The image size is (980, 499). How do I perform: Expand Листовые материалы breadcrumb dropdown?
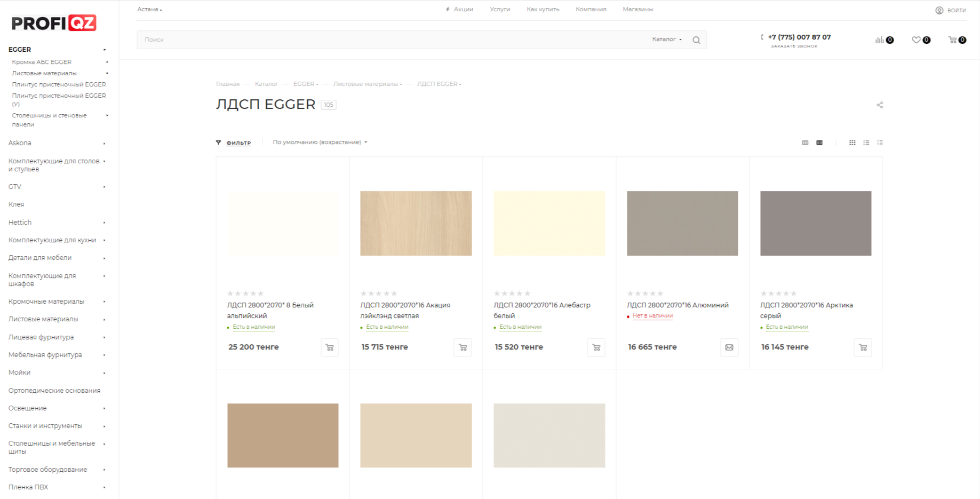(401, 84)
